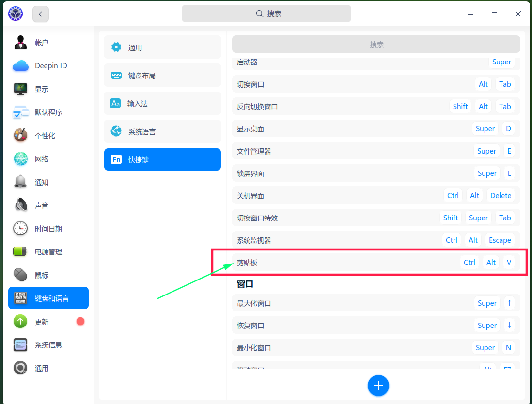The height and width of the screenshot is (404, 532).
Task: Edit 恢复窗口 down-arrow key
Action: pos(509,326)
